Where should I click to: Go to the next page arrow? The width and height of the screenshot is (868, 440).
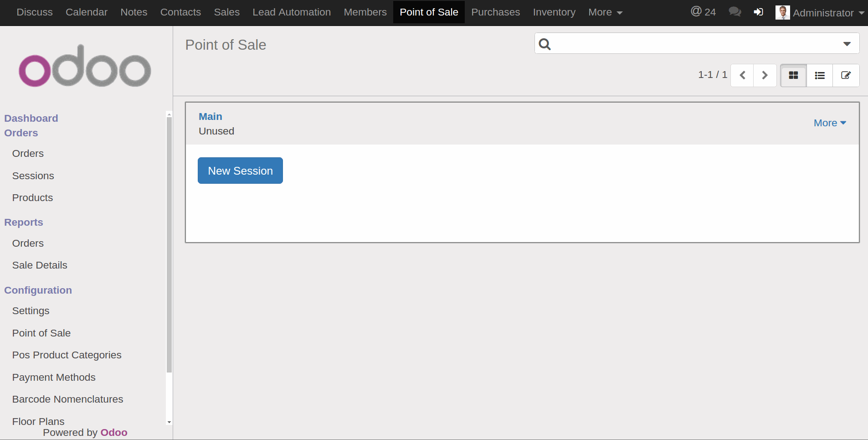pos(765,75)
